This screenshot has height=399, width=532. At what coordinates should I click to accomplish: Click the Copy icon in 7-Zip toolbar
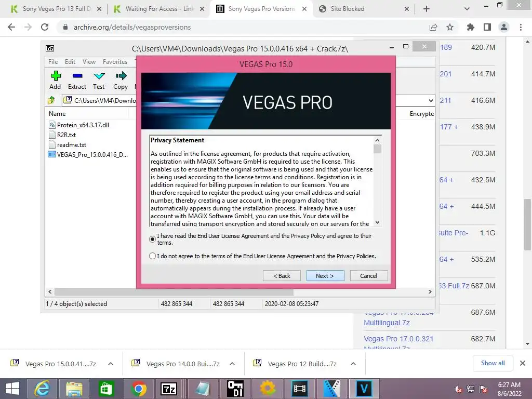[121, 76]
